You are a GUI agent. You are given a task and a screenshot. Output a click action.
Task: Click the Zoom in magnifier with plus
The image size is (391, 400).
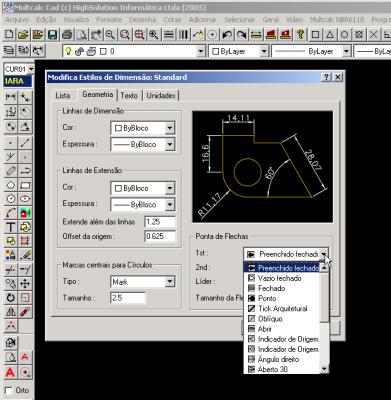pos(153,34)
